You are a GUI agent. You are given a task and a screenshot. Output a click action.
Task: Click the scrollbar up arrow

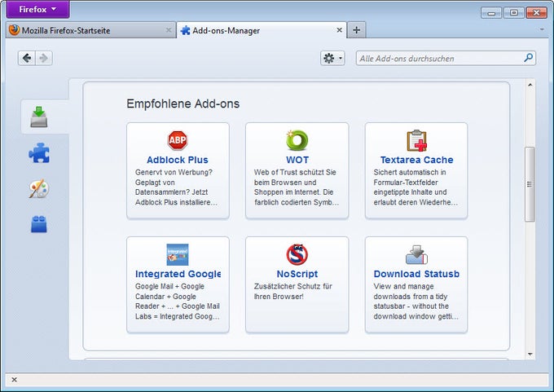click(530, 85)
